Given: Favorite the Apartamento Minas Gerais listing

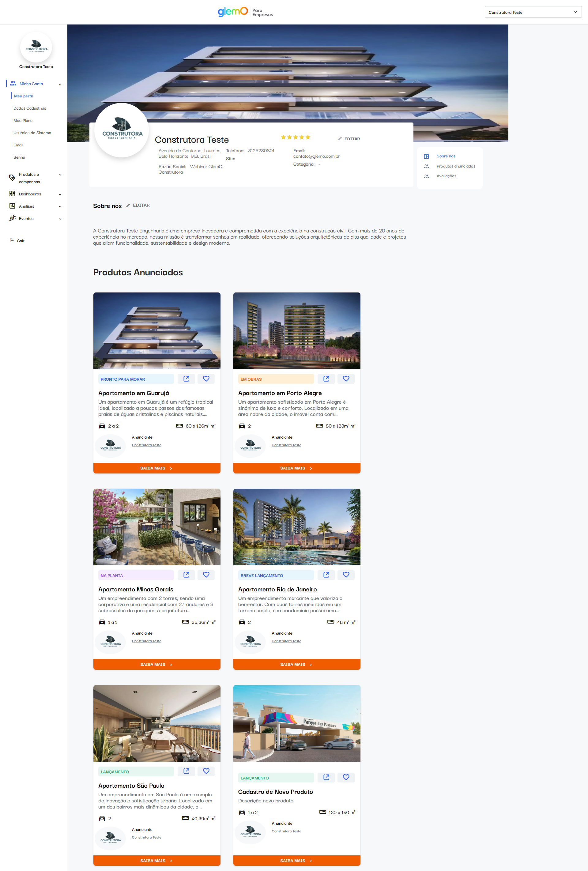Looking at the screenshot, I should click(x=206, y=575).
